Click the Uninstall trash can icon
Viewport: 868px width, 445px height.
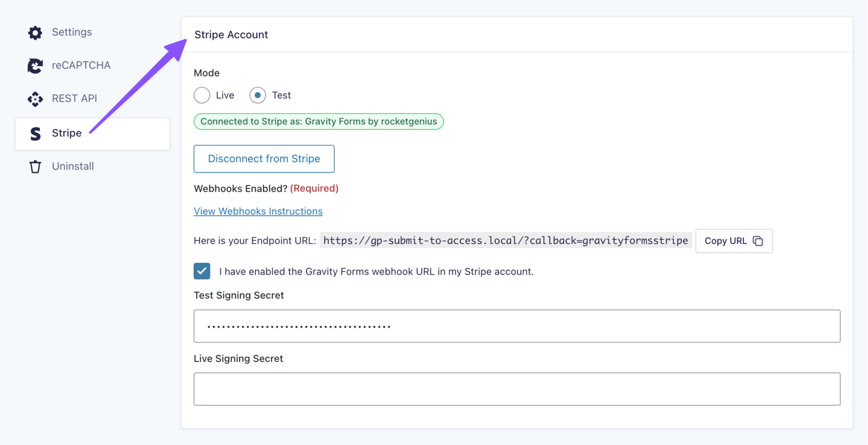35,167
